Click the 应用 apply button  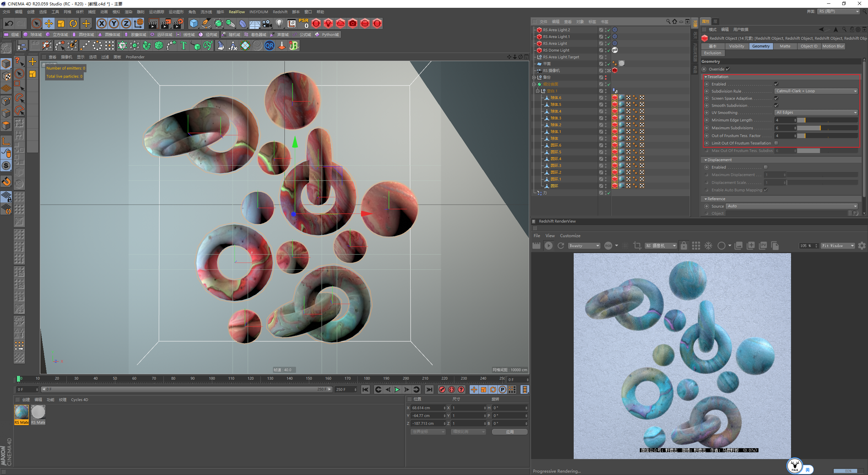click(510, 432)
